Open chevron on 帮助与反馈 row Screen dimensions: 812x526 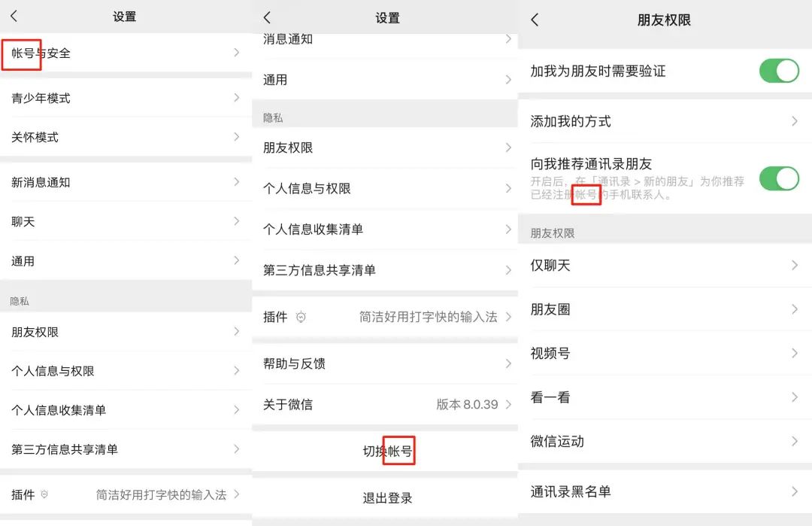(508, 363)
